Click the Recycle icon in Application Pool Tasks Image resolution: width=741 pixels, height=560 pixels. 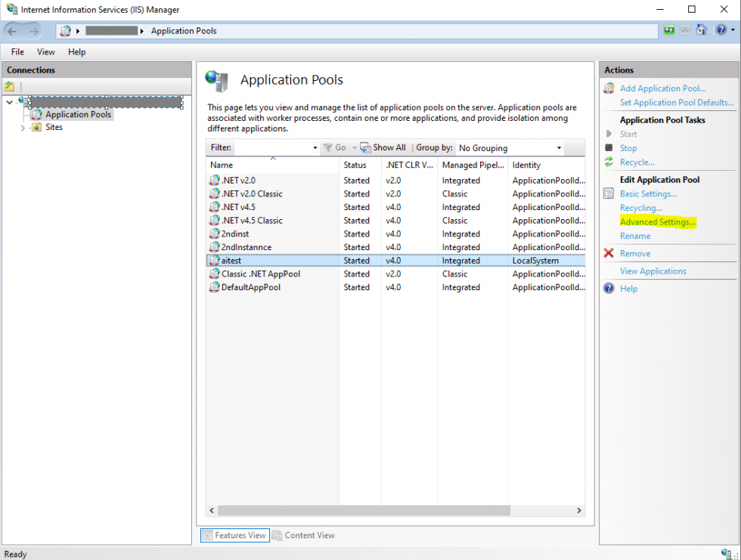pos(609,162)
